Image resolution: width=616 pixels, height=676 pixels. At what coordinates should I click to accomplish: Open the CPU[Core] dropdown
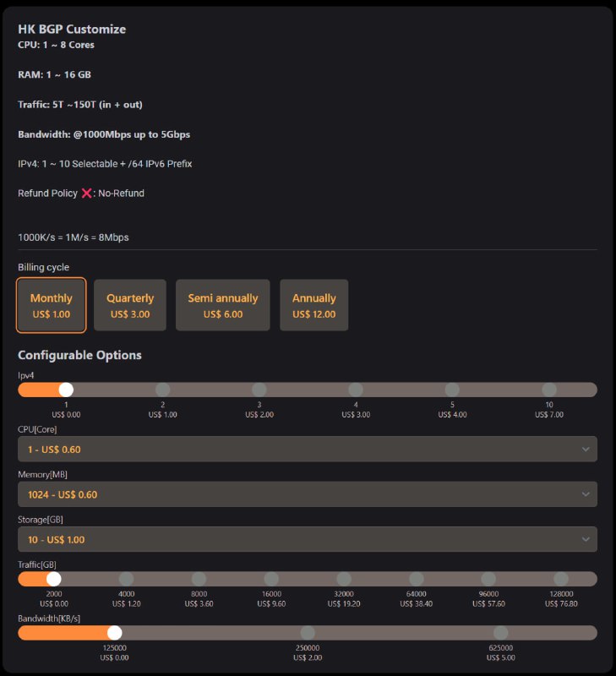pyautogui.click(x=307, y=450)
